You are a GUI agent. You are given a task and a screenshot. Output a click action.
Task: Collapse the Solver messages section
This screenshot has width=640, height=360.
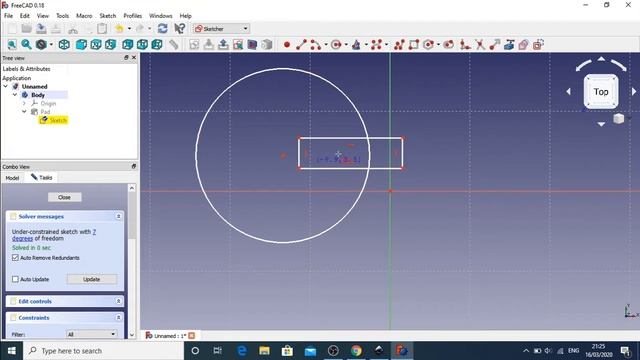point(118,216)
